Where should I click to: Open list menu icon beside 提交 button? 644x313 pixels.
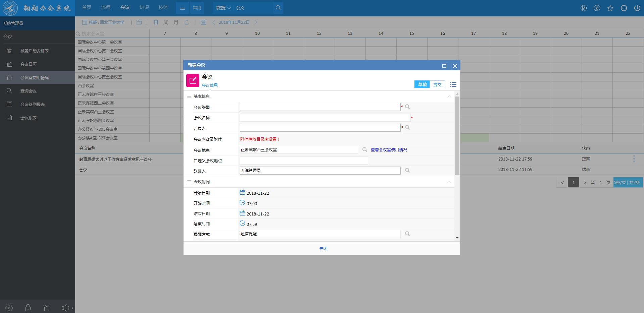point(453,84)
